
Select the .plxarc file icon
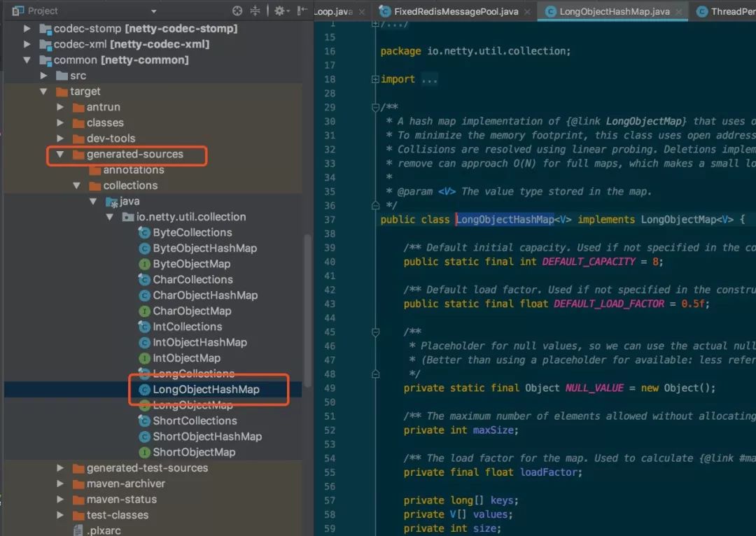click(x=78, y=530)
